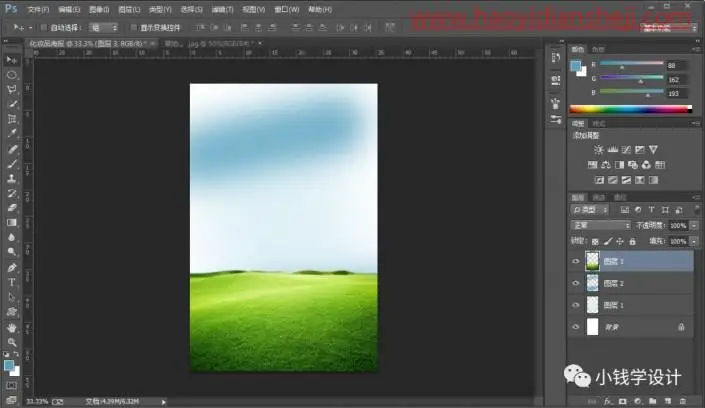Open the opacity 不透明度 dropdown arrow

[x=694, y=225]
